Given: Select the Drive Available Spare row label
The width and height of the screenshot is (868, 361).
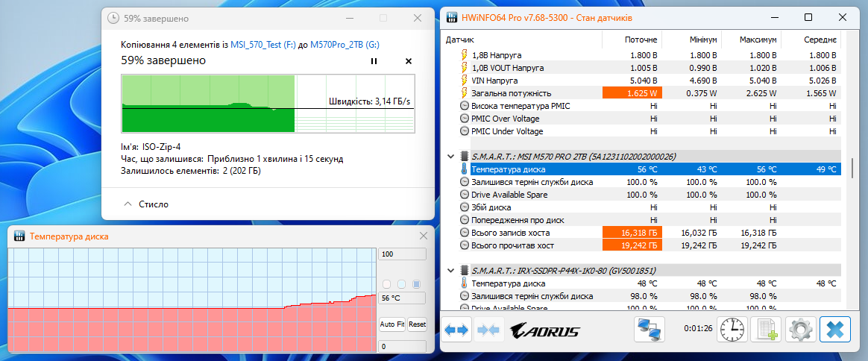Looking at the screenshot, I should (x=508, y=195).
